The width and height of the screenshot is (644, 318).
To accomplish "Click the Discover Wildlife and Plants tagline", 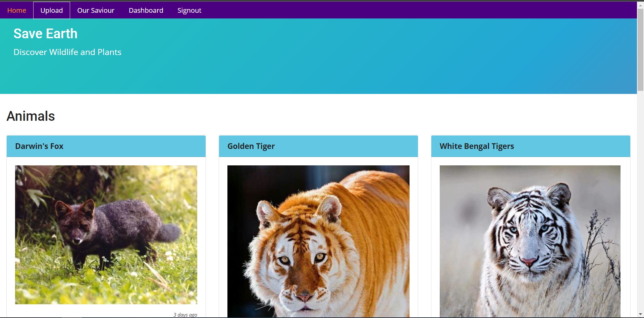I will point(67,52).
